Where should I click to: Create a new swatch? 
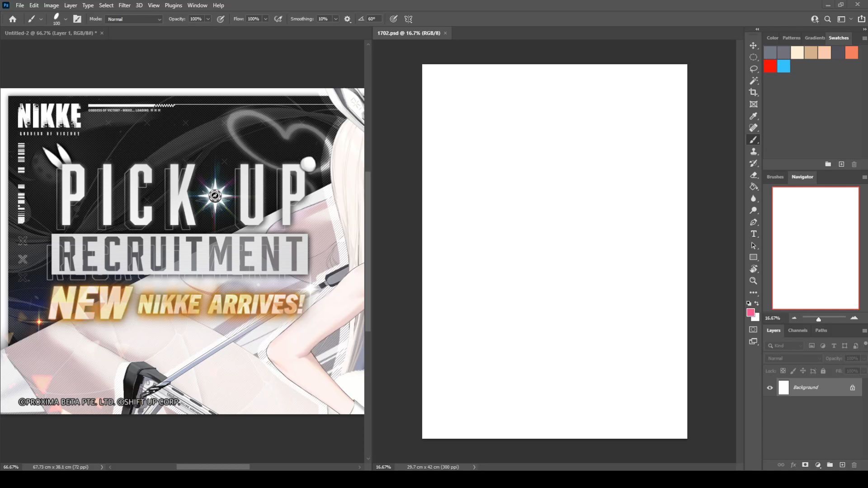pyautogui.click(x=841, y=164)
